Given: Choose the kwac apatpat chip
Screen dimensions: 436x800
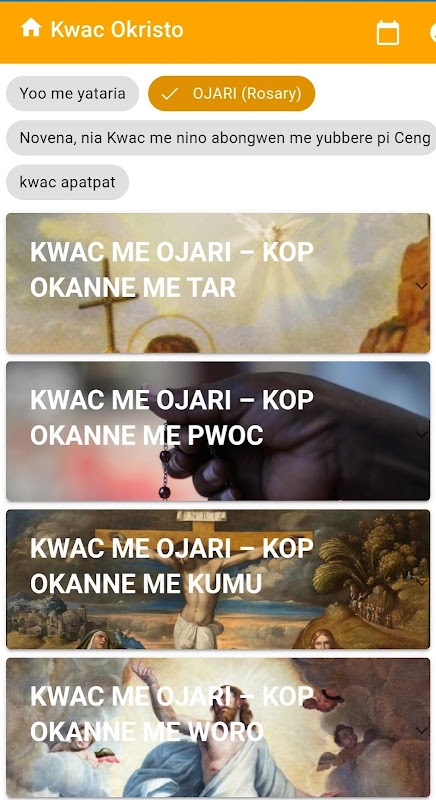Looking at the screenshot, I should [x=67, y=182].
